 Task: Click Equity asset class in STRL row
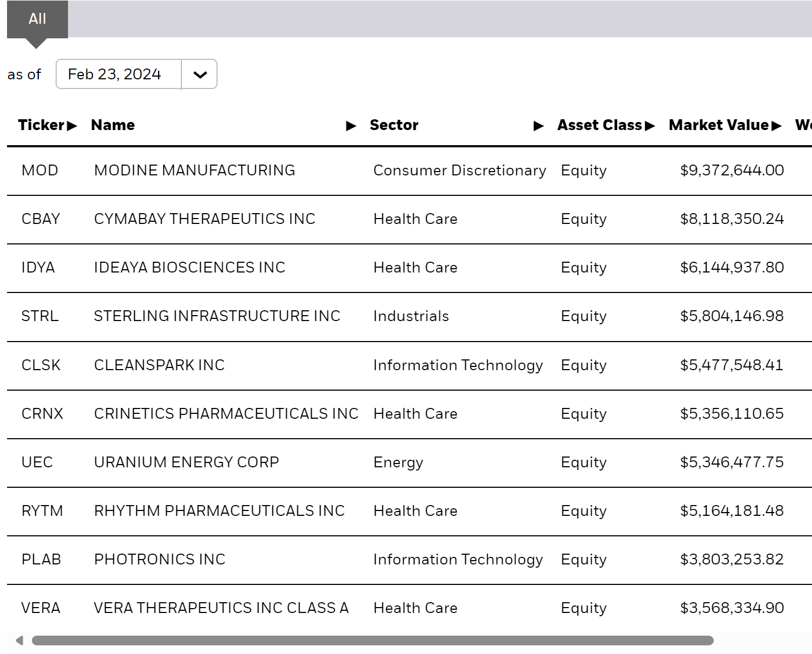click(584, 317)
